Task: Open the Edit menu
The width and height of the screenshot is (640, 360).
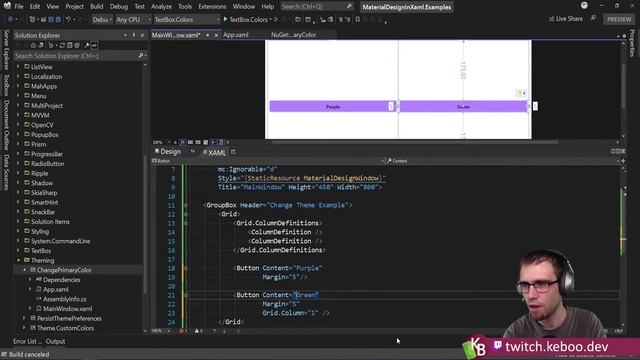Action: coord(35,7)
